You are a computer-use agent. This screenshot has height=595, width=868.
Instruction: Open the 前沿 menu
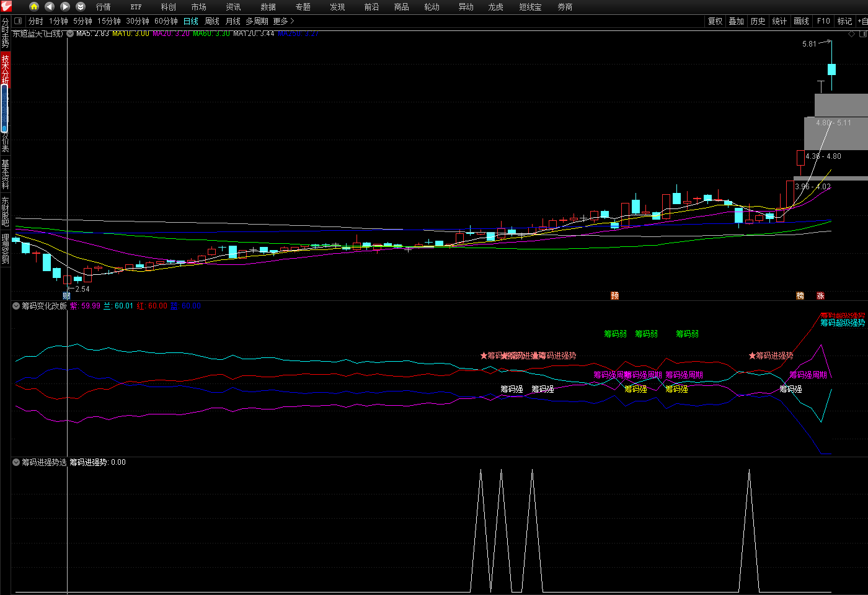[371, 7]
